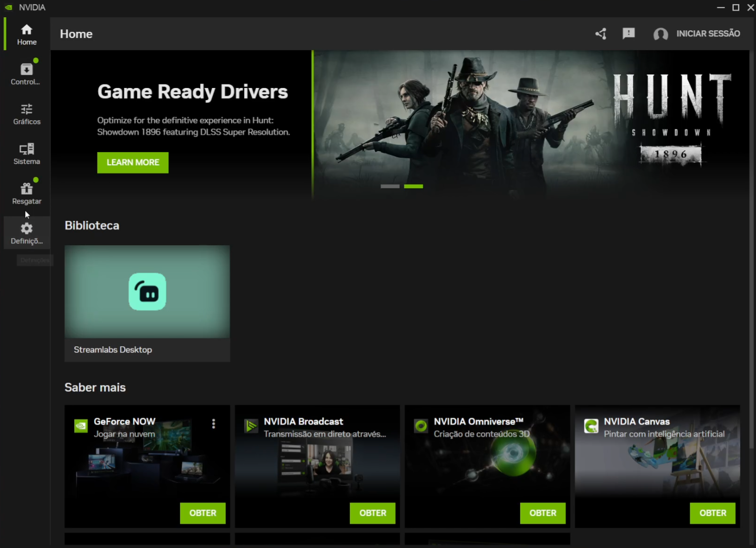Click LEARN MORE for Hunt: Showdown drivers

(132, 162)
